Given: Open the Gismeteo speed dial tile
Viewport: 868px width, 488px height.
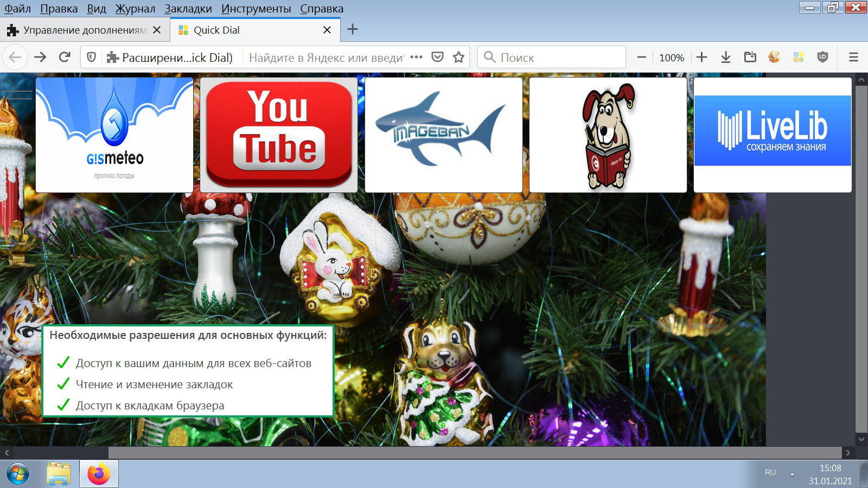Looking at the screenshot, I should [x=114, y=135].
